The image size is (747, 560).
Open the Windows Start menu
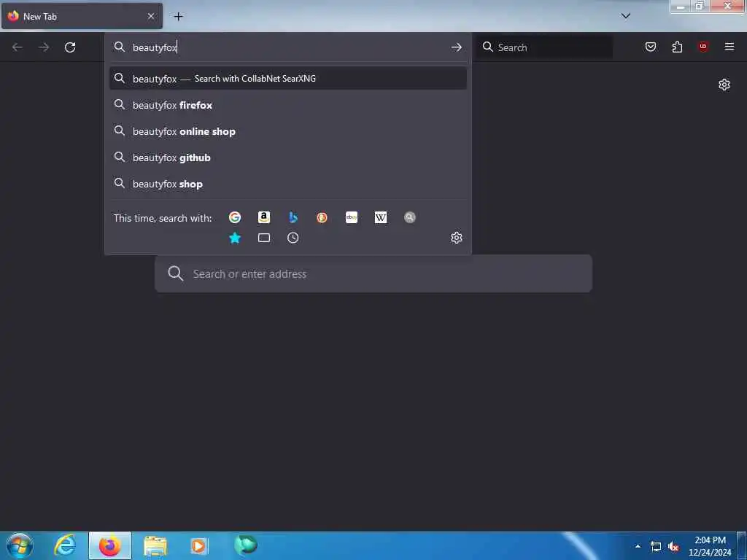(20, 545)
